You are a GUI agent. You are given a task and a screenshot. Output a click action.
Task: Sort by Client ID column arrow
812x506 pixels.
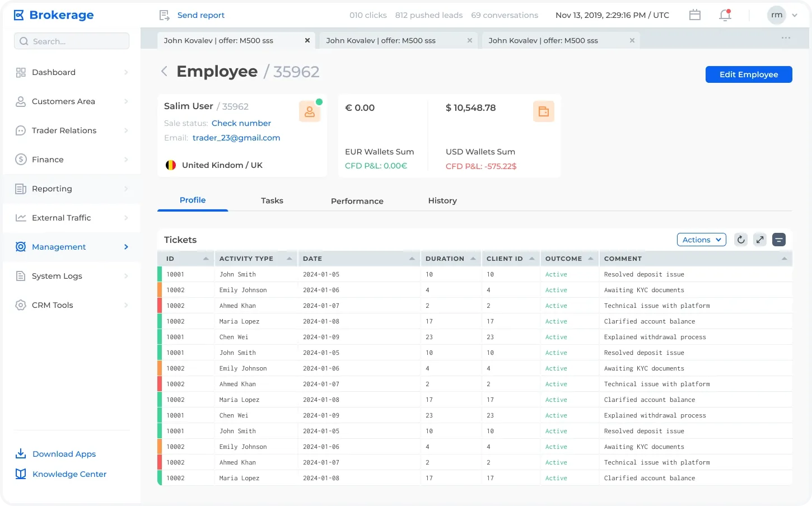tap(531, 259)
